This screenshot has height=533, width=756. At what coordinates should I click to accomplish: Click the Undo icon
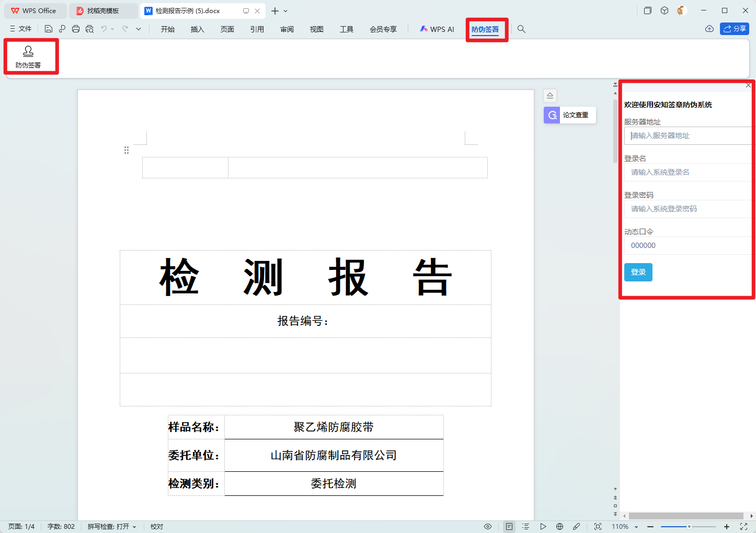click(x=104, y=29)
